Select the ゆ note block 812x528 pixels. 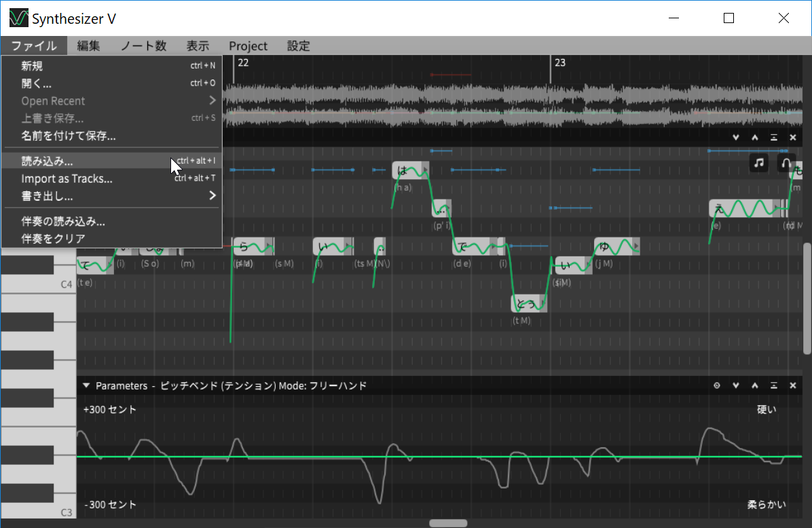(616, 246)
